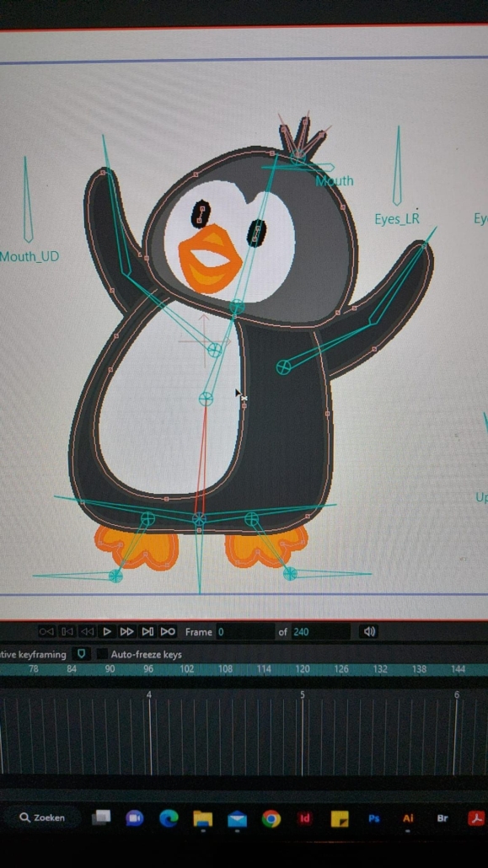Step back one frame
This screenshot has width=488, height=868.
(87, 632)
